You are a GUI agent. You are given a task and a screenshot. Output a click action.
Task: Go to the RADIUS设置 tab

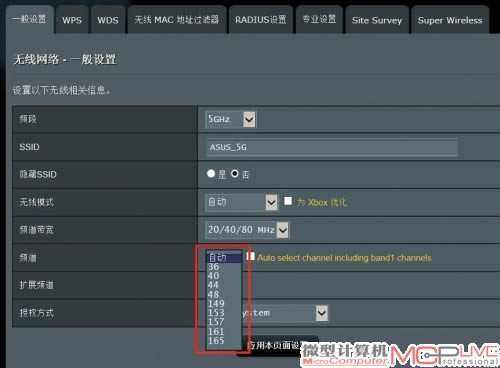point(261,20)
